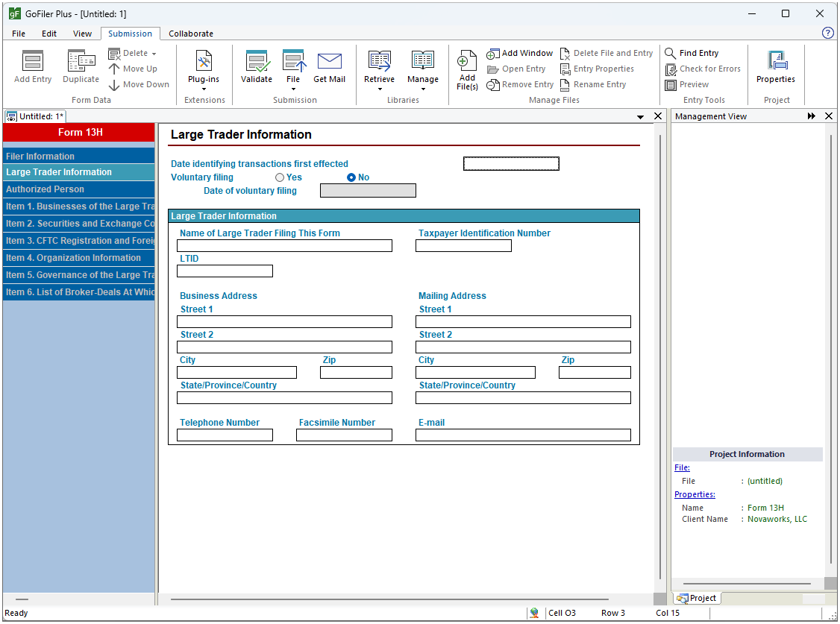Open the View menu
Viewport: 840px width, 624px height.
pos(82,34)
